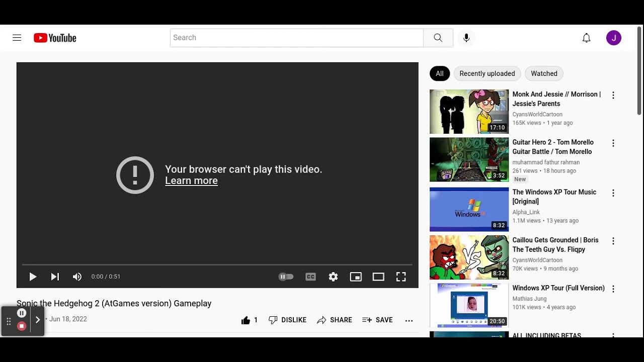Open 'Caillou Gets Grounded | Boris' title

coord(555,245)
